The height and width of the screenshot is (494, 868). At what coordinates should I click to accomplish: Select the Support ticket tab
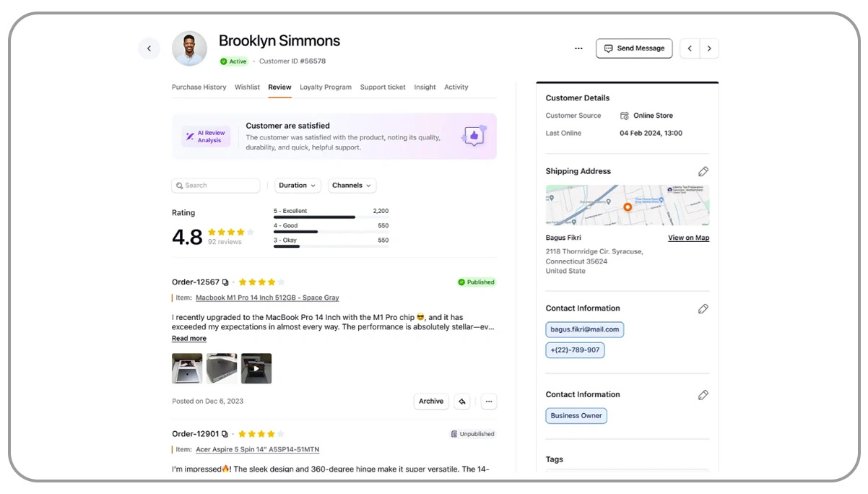[383, 87]
